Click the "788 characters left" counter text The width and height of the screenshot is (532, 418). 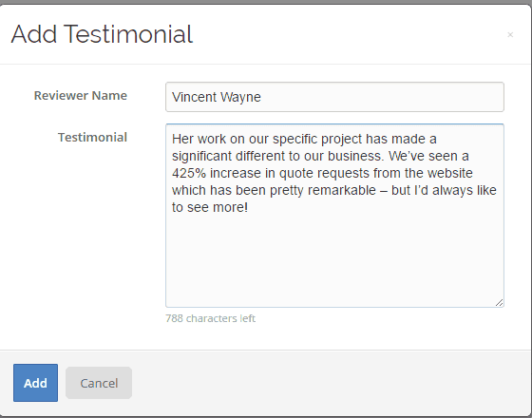210,318
